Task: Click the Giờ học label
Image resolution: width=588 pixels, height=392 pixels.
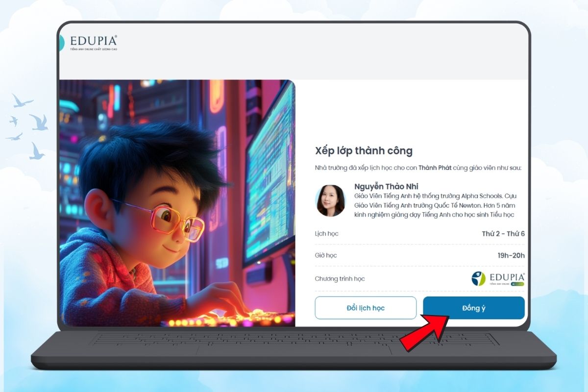Action: (x=326, y=255)
